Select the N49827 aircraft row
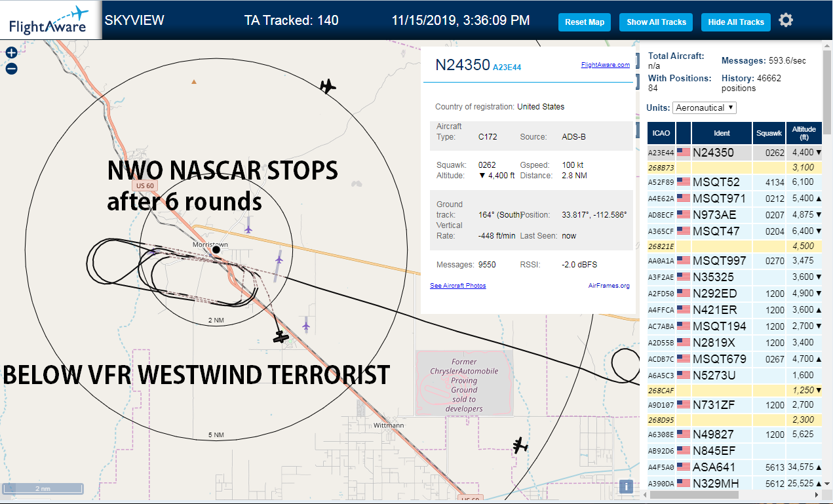 pyautogui.click(x=735, y=435)
